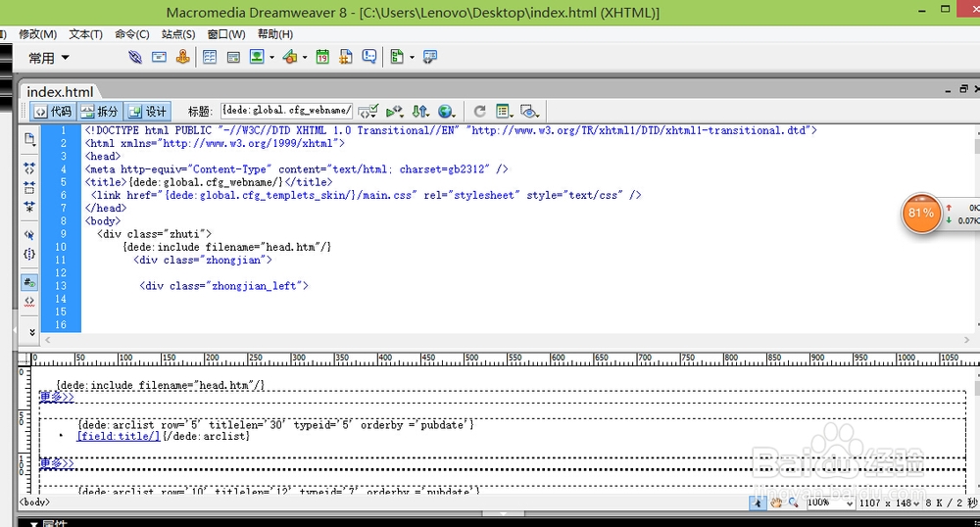The image size is (980, 527).
Task: Click inside the 标题 title input field
Action: [x=287, y=111]
